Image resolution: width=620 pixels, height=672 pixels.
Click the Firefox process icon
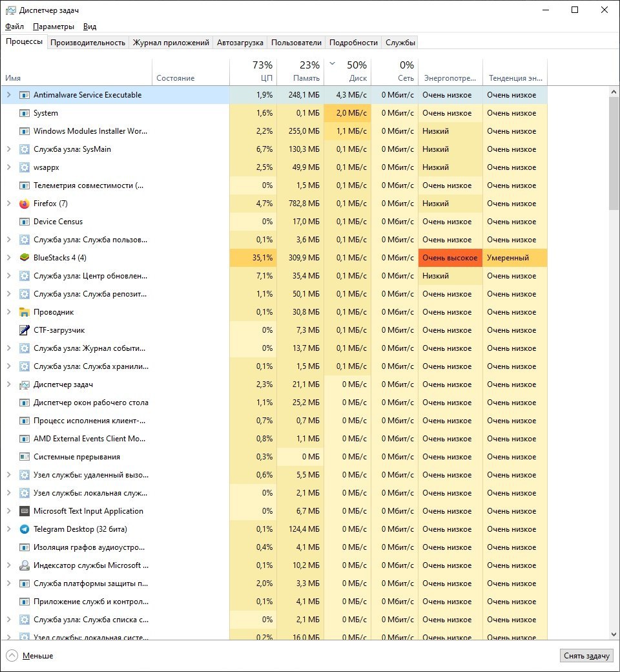click(25, 204)
